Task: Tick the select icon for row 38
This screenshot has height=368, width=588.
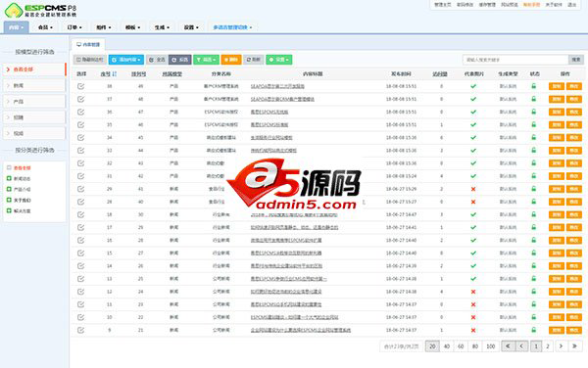Action: point(80,86)
